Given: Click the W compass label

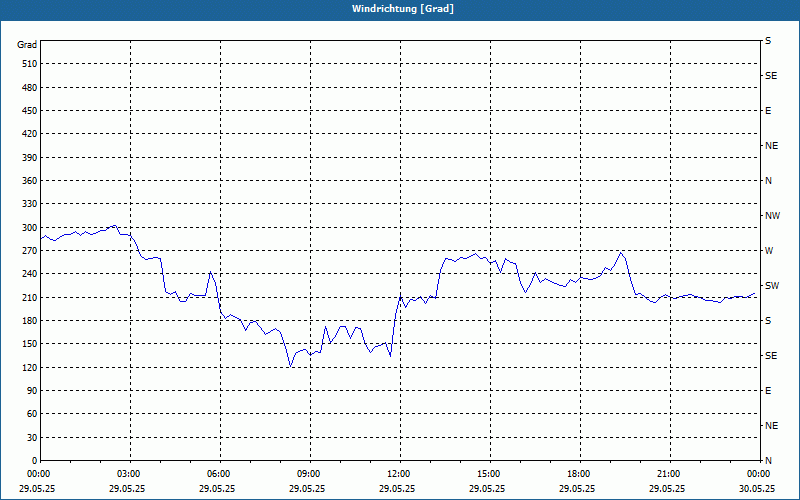Looking at the screenshot, I should point(769,251).
